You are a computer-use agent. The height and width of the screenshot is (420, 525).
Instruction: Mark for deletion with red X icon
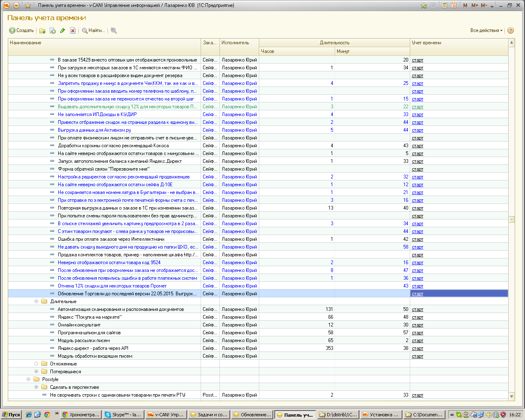click(73, 30)
